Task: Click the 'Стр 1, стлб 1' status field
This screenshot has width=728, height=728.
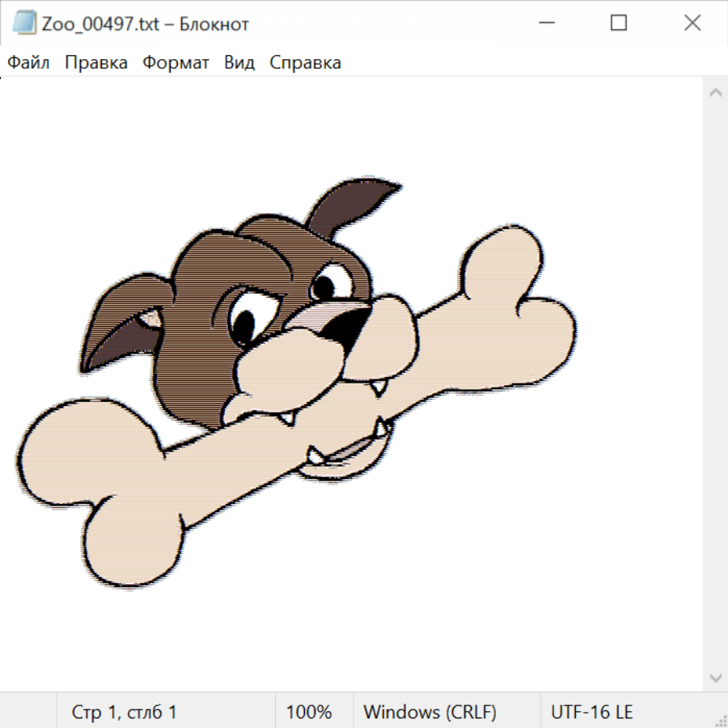Action: pyautogui.click(x=125, y=713)
